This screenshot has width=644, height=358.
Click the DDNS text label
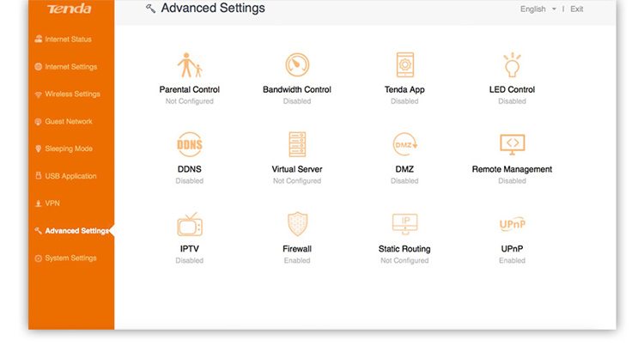(x=190, y=169)
